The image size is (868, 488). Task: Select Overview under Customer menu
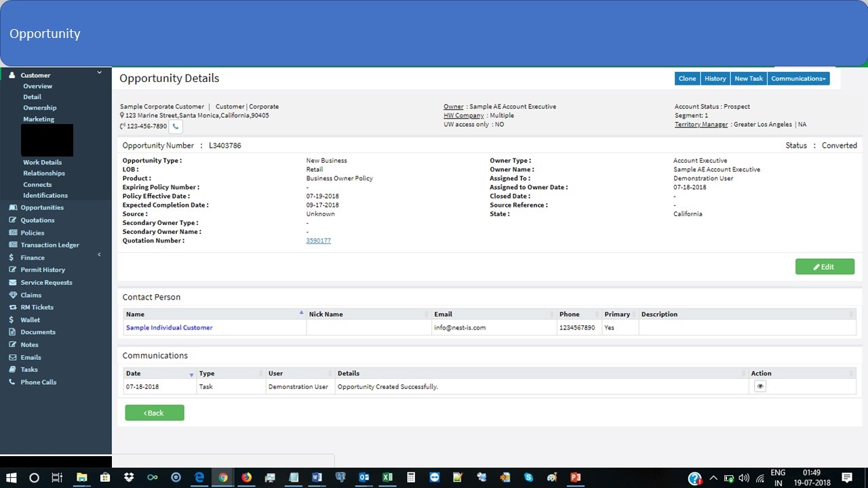37,86
